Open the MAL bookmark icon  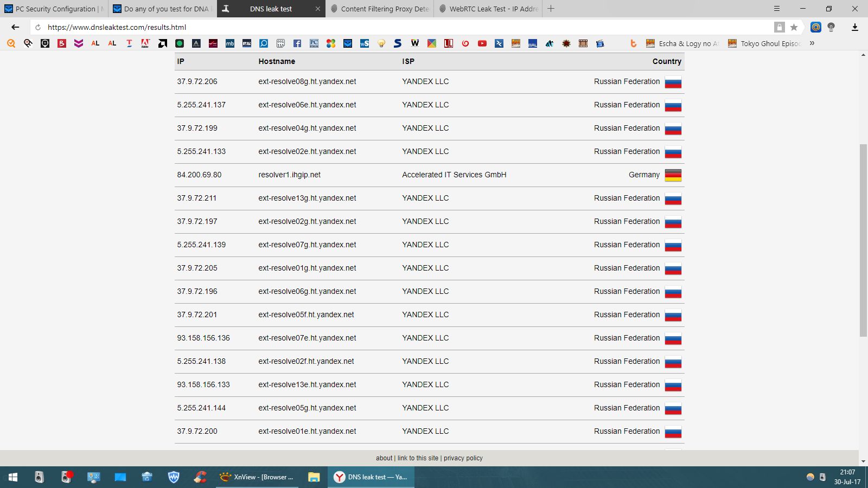pyautogui.click(x=533, y=43)
